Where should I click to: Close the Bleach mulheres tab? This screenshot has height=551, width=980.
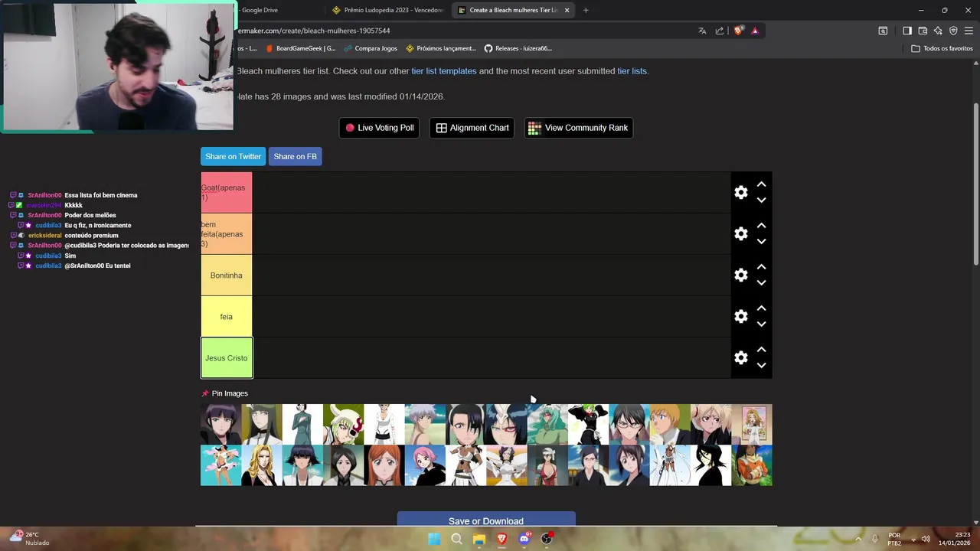[567, 10]
